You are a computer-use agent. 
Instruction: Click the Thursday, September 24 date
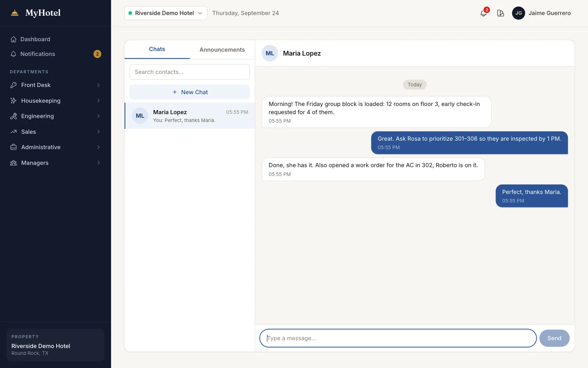pos(245,13)
